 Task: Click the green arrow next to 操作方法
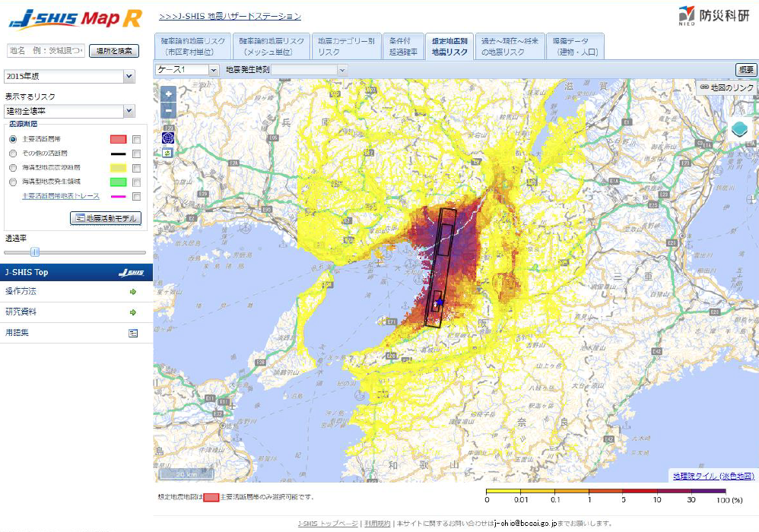133,292
